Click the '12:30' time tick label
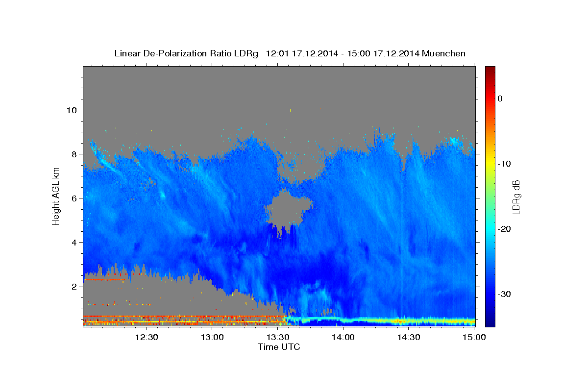This screenshot has height=392, width=588. point(147,337)
